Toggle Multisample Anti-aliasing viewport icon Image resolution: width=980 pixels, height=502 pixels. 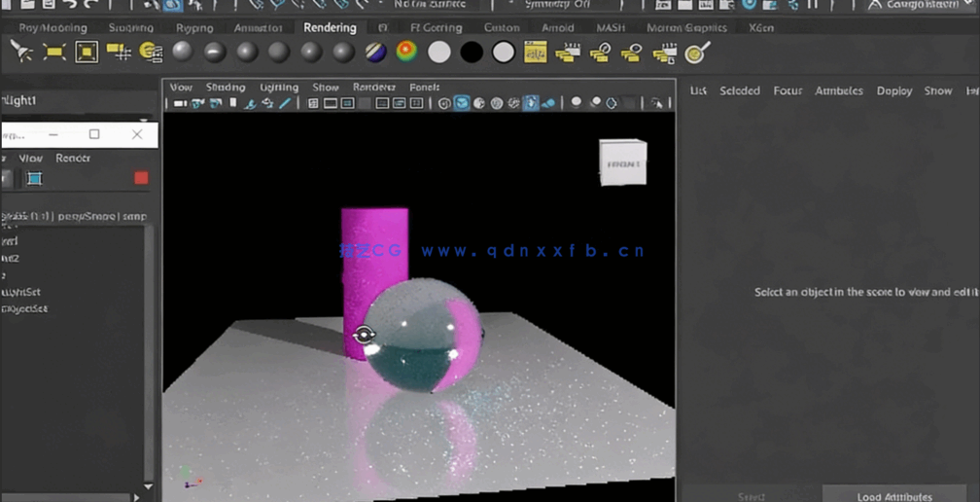pyautogui.click(x=612, y=104)
